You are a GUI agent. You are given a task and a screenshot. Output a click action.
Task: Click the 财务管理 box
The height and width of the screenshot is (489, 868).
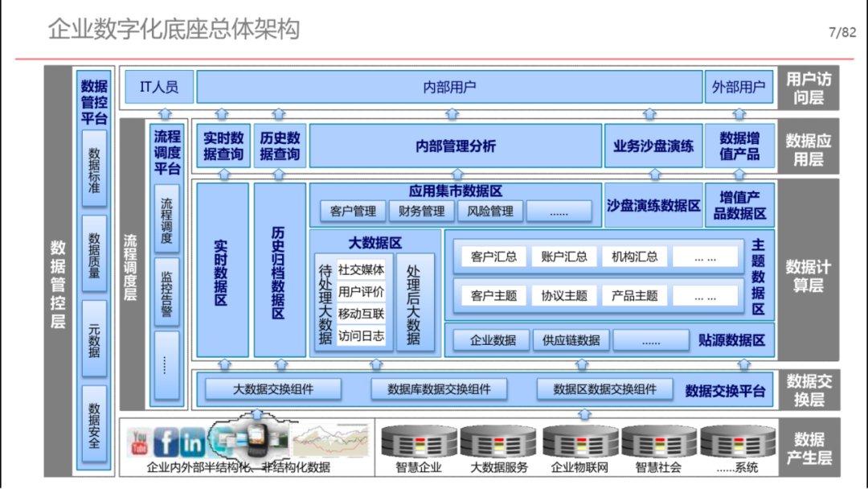click(x=421, y=211)
